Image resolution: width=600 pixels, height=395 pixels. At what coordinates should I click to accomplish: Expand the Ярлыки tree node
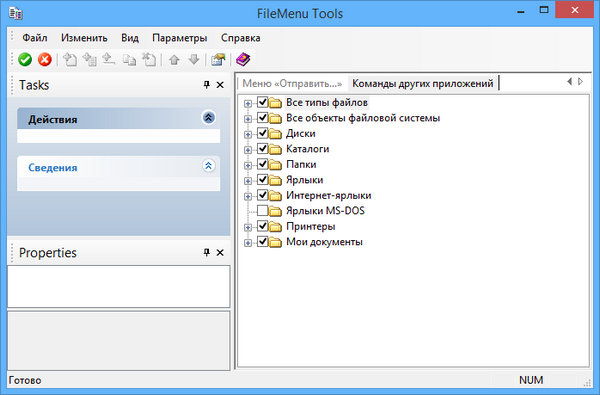coord(248,181)
